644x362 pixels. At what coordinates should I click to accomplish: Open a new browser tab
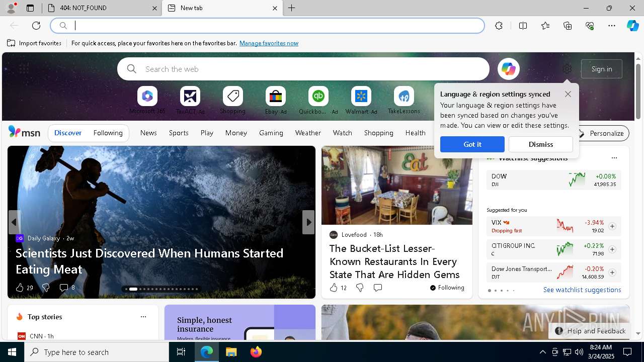click(x=291, y=8)
